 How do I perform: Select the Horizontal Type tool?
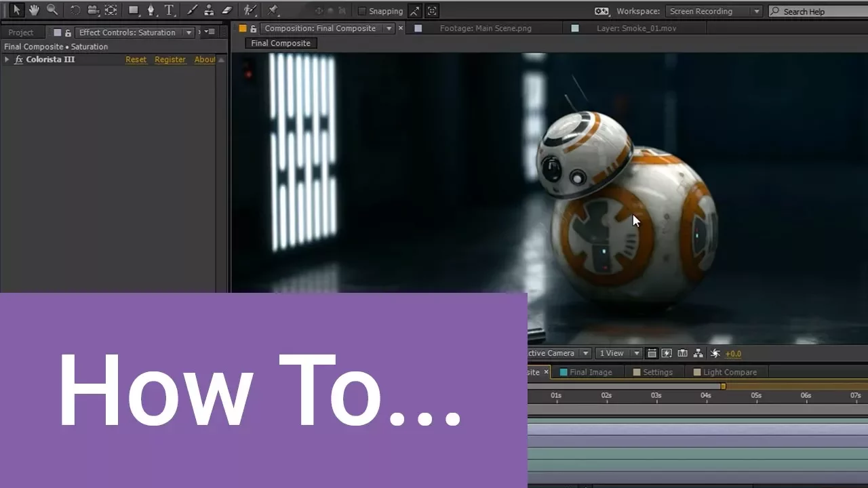pos(169,10)
